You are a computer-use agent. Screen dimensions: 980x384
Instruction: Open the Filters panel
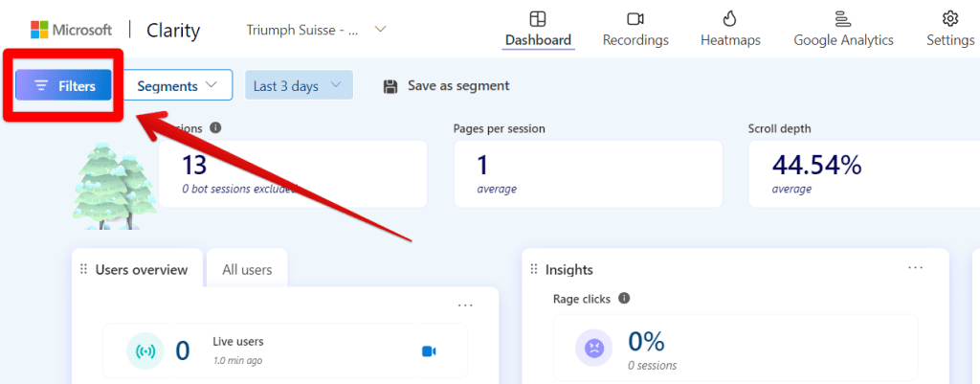point(63,85)
